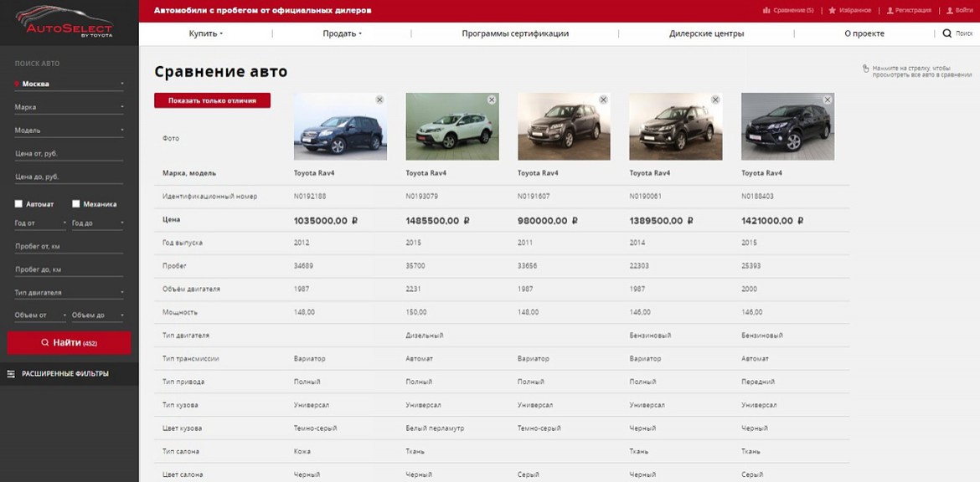Click the Войти user icon

948,10
